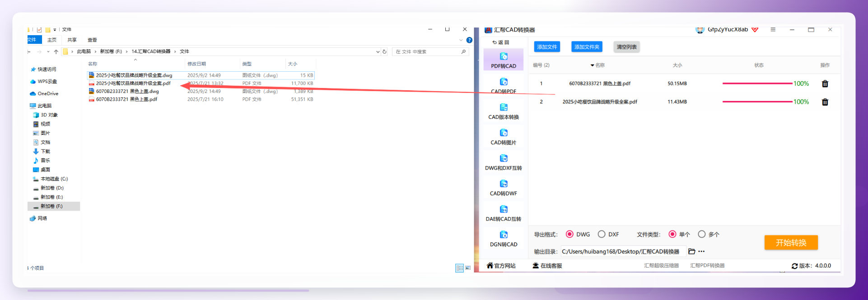This screenshot has width=868, height=300.
Task: Switch Explorer to details view icon
Action: click(459, 268)
